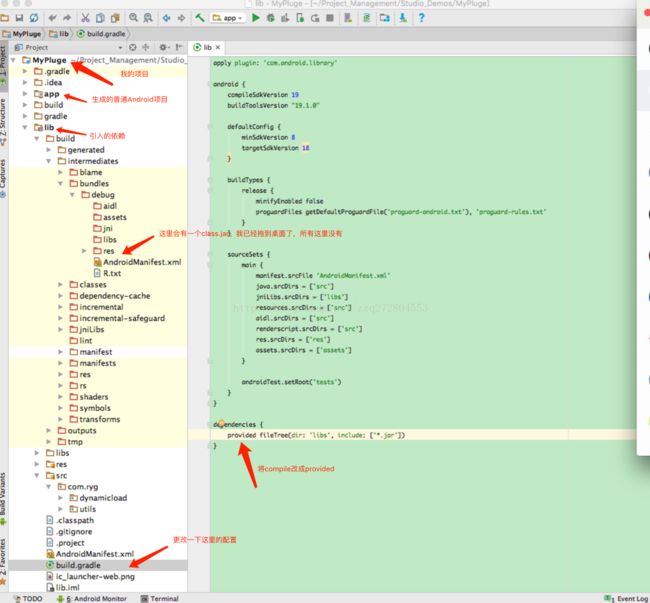
Task: Open the Favorites side tab
Action: click(x=3, y=562)
